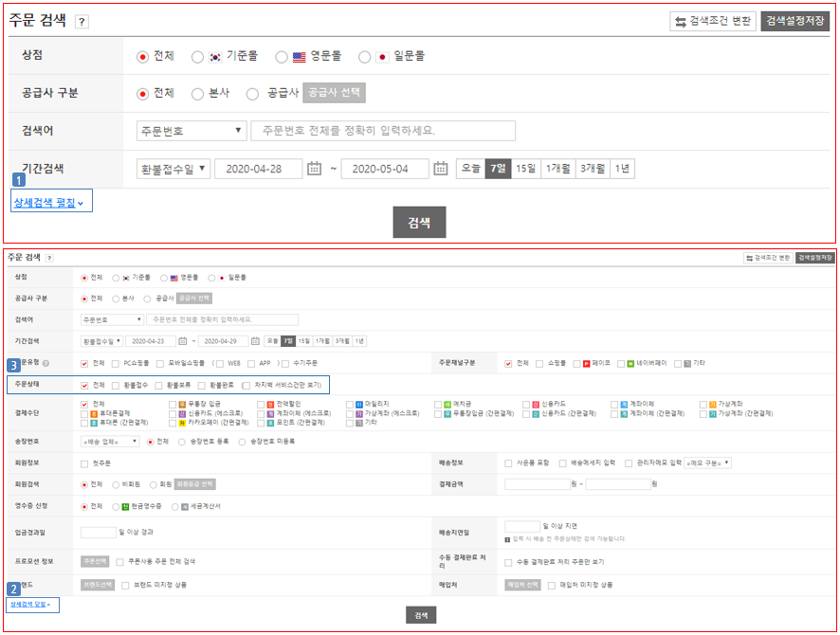Click the 무통장 입금 brown icon
The image size is (840, 635).
[182, 405]
